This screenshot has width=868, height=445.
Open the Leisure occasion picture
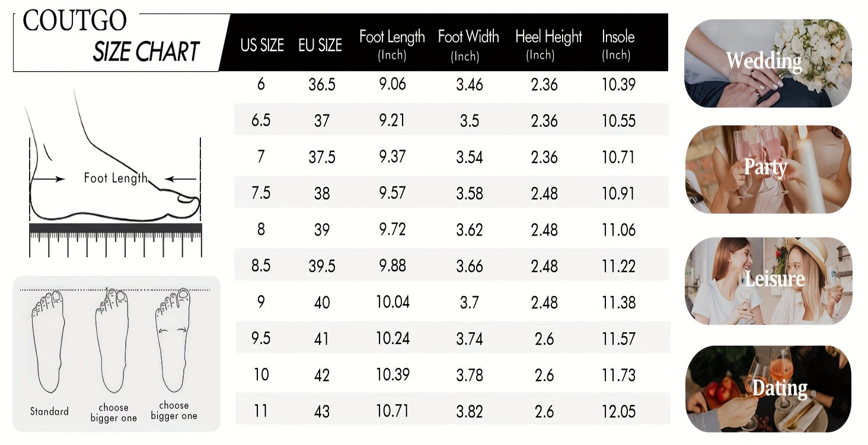coord(768,281)
